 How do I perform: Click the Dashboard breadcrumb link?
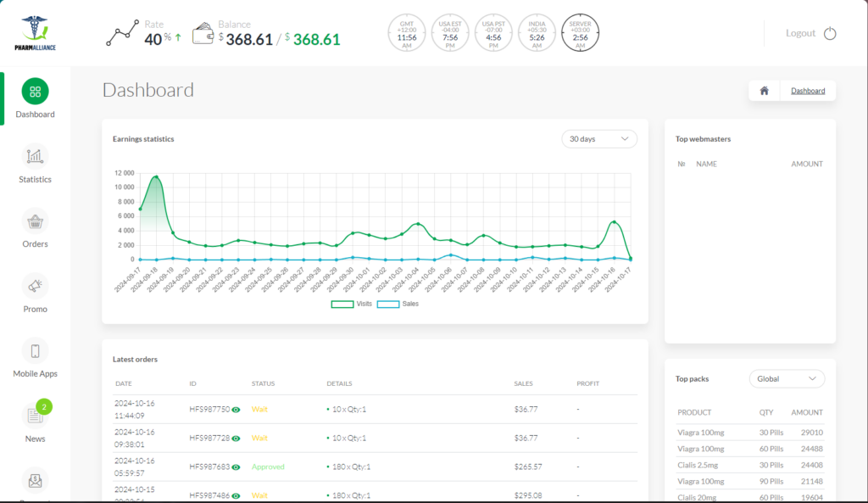click(x=808, y=91)
